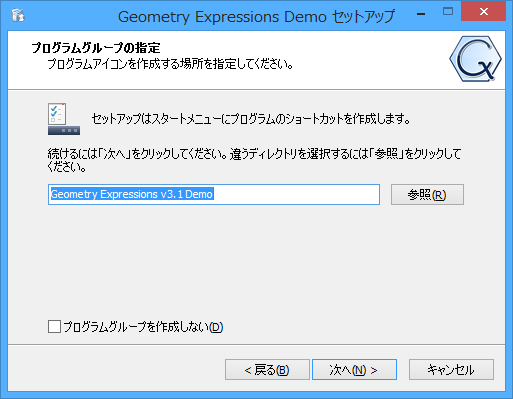The image size is (513, 399).
Task: Click the 続けるには「次へ」 instruction paragraph
Action: (254, 160)
